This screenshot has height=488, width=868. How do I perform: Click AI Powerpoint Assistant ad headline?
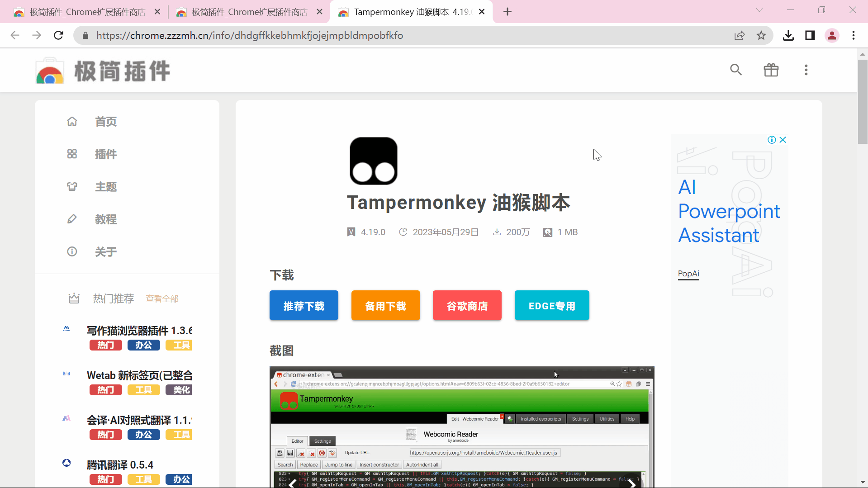tap(729, 211)
